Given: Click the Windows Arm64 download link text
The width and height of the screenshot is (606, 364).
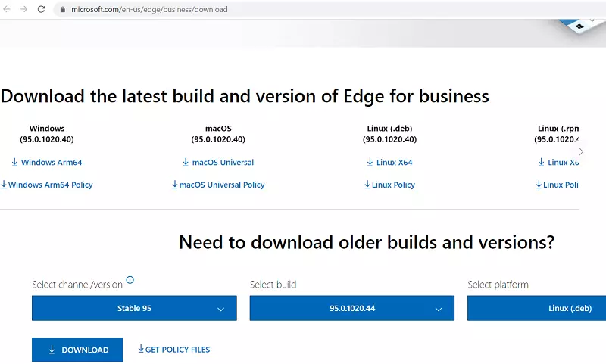Looking at the screenshot, I should tap(52, 163).
